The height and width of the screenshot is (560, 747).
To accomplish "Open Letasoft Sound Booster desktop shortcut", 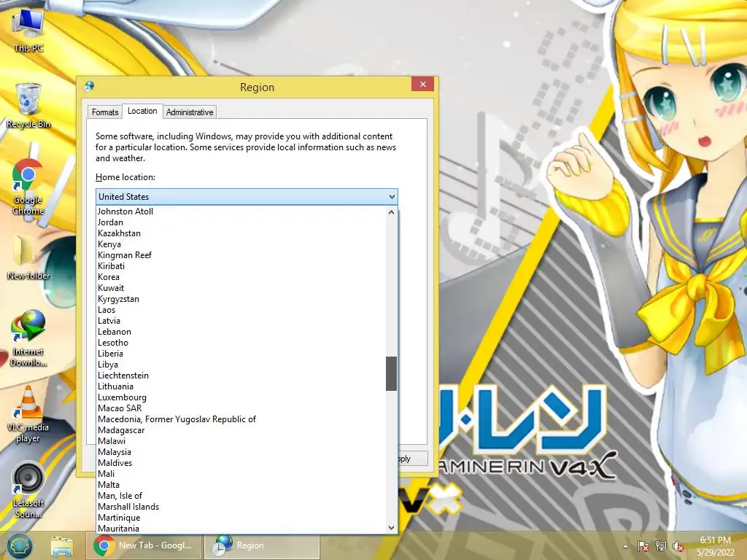I will pyautogui.click(x=28, y=490).
